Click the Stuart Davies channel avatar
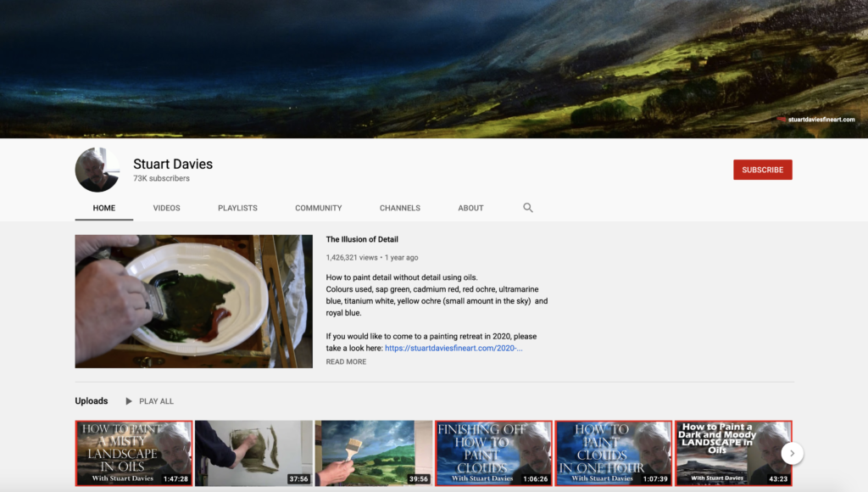 (97, 170)
